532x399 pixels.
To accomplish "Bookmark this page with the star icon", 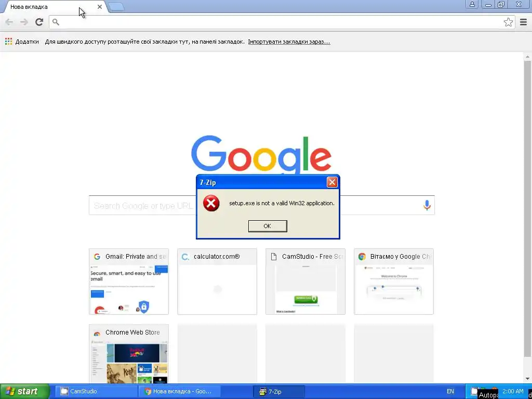I will (508, 22).
